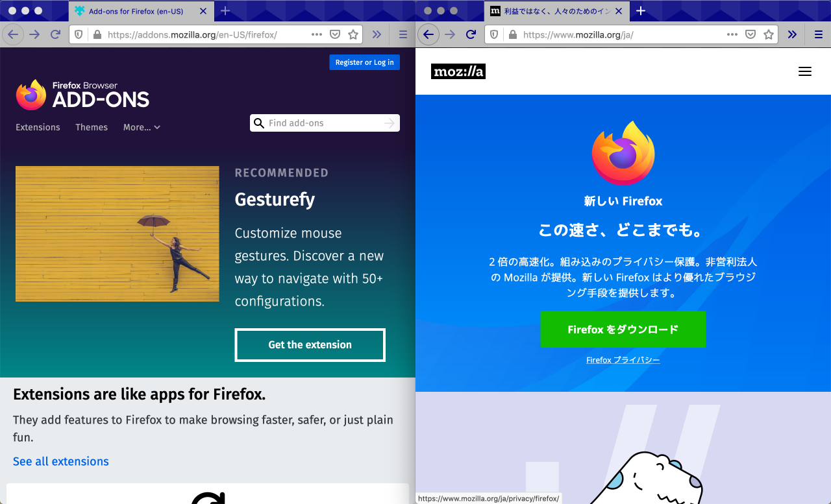The width and height of the screenshot is (831, 504).
Task: Open tracking protection shield in Mozilla Japan window
Action: pyautogui.click(x=494, y=34)
